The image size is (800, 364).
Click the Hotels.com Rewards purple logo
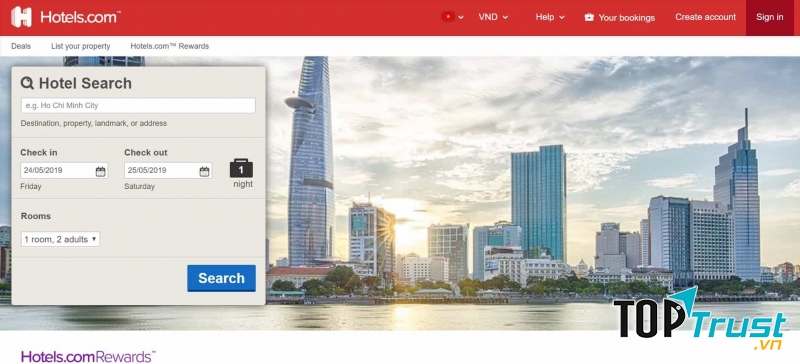point(88,356)
